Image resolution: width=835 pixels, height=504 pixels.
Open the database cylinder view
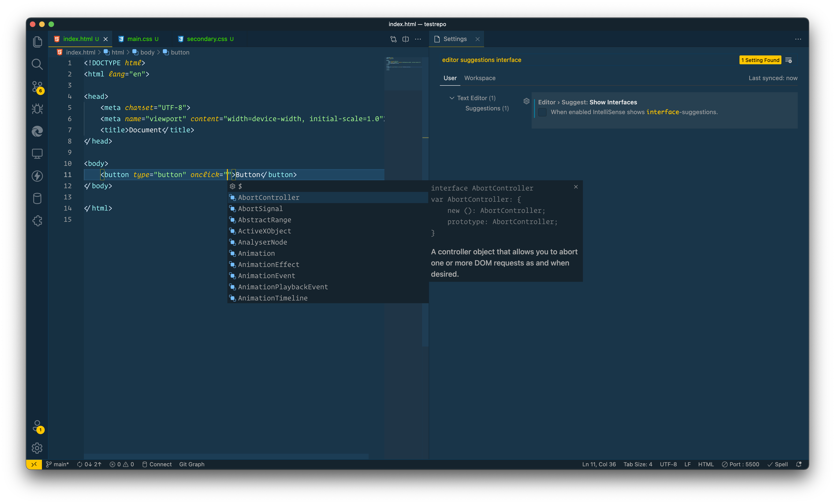click(x=37, y=198)
